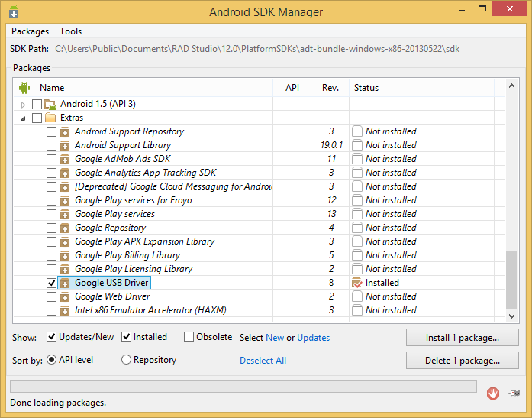Click the Install 1 package button

pos(462,338)
